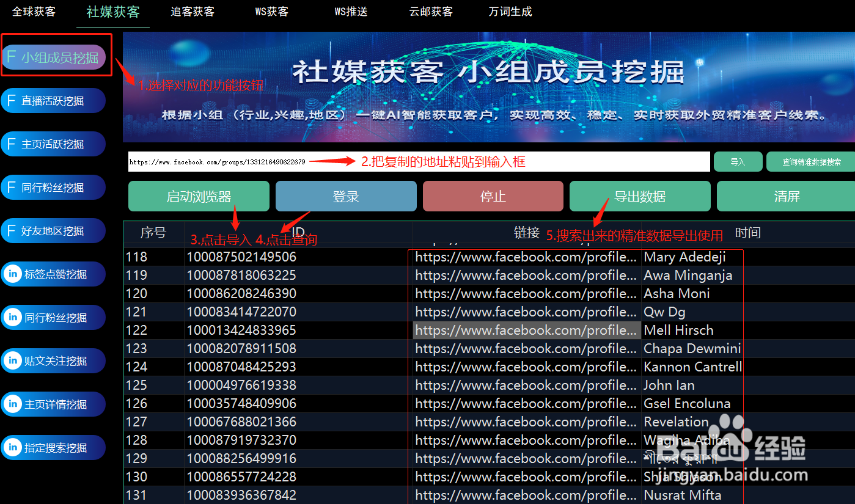This screenshot has height=504, width=855.
Task: Click the 停止 button
Action: click(x=493, y=197)
